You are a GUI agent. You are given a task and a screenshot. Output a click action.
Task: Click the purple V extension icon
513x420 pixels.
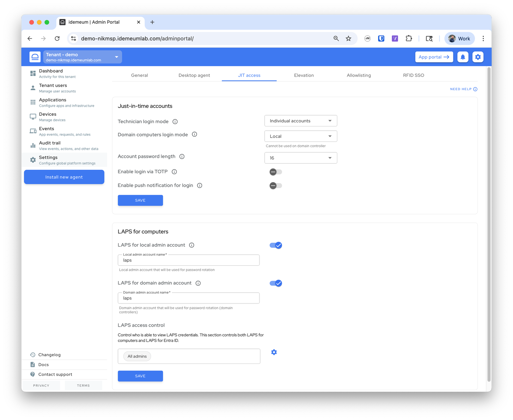pos(395,39)
